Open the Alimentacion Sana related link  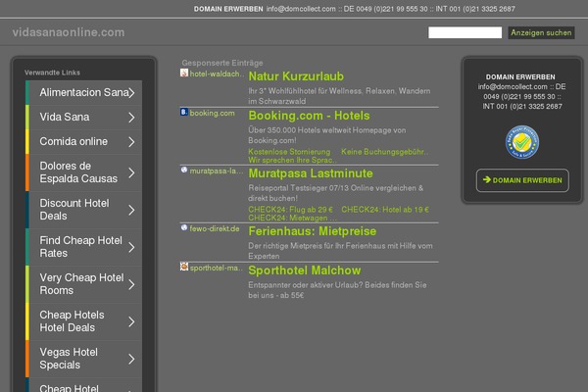coord(83,93)
